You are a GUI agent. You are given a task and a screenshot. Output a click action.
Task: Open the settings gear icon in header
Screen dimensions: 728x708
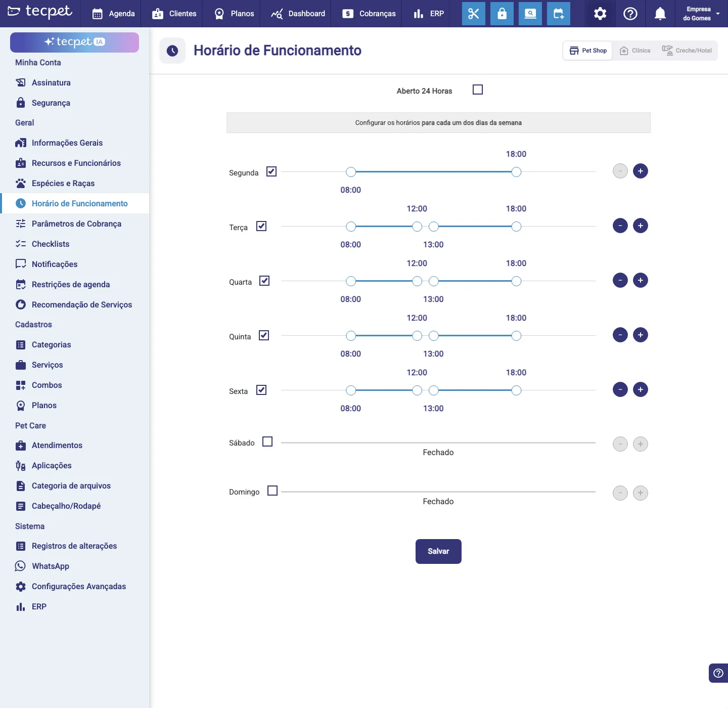click(x=600, y=14)
